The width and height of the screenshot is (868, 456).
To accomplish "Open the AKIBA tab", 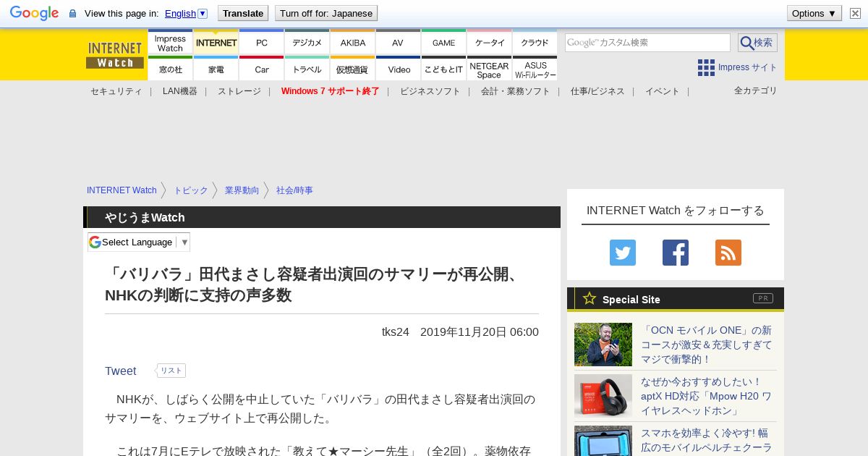I will tap(352, 43).
